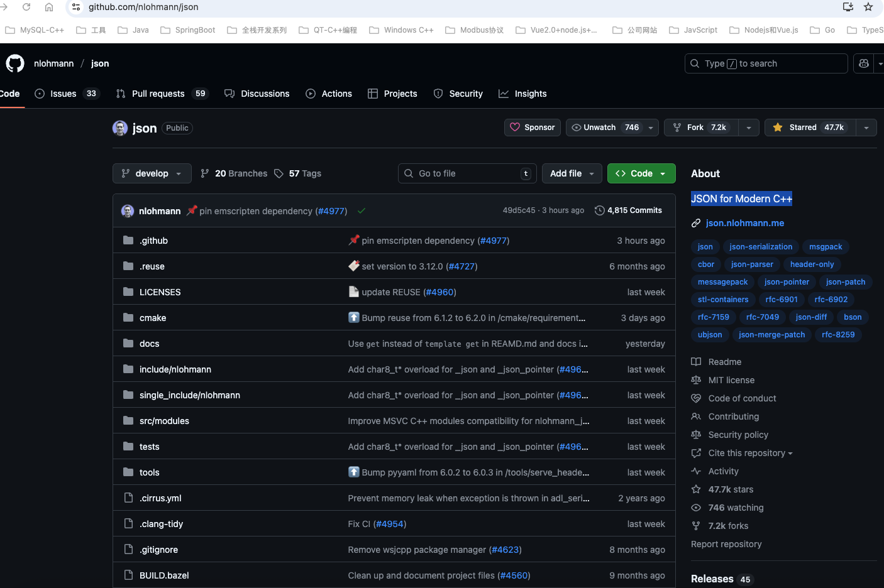Image resolution: width=884 pixels, height=588 pixels.
Task: Open the Projects tab
Action: 392,94
